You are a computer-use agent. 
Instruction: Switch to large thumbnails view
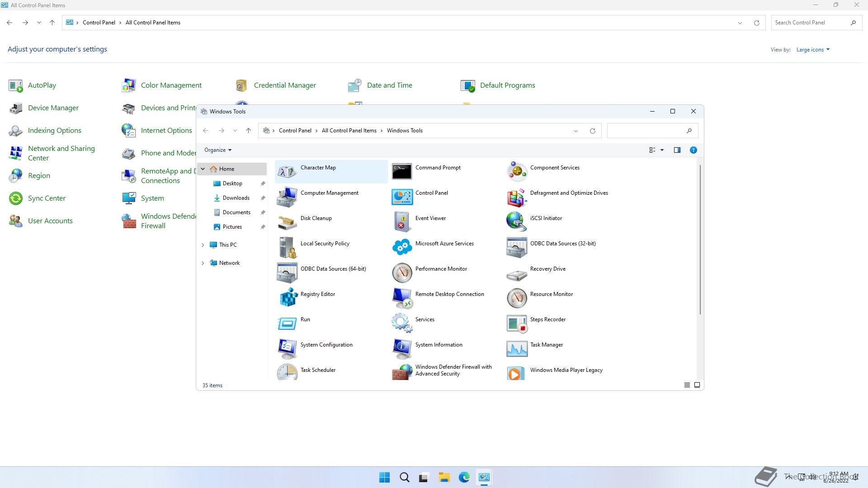[697, 385]
